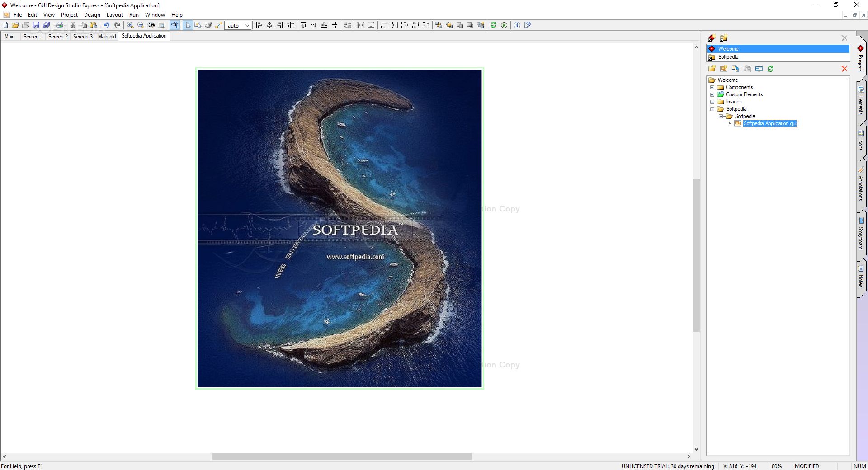This screenshot has width=868, height=470.
Task: Click the horizontal scrollbar thumb
Action: (x=342, y=457)
